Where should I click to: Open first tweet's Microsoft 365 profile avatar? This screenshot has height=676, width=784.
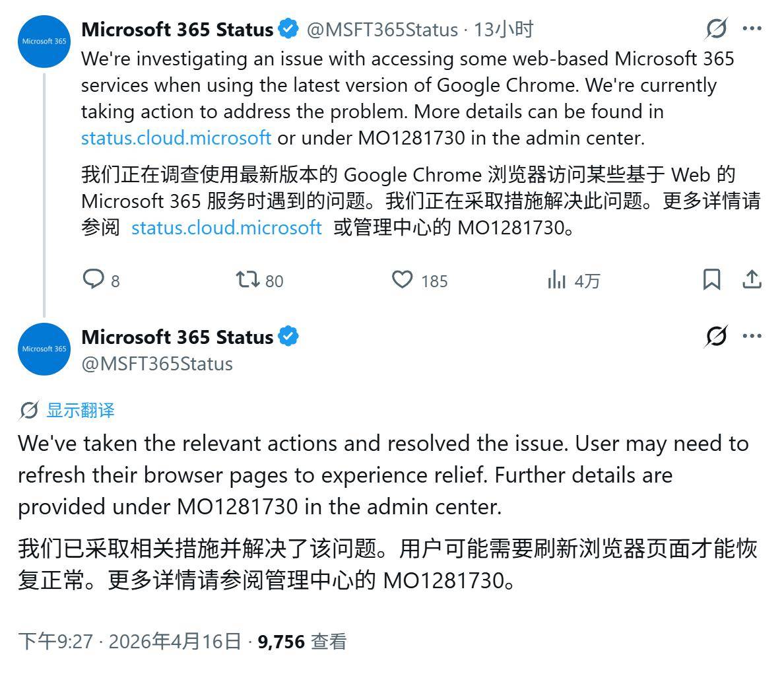tap(44, 41)
